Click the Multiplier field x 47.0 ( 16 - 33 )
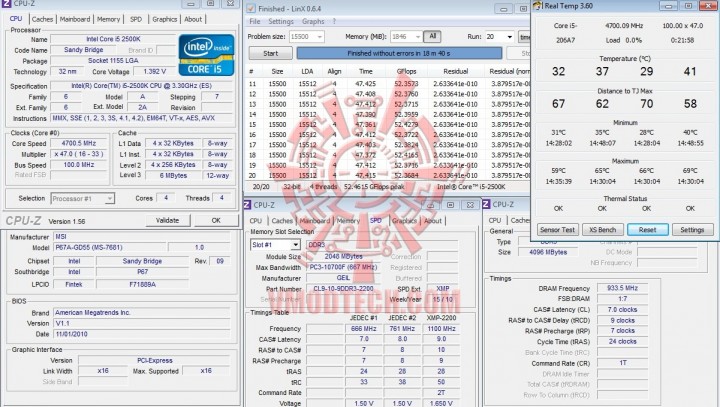Image resolution: width=720 pixels, height=407 pixels. point(79,154)
